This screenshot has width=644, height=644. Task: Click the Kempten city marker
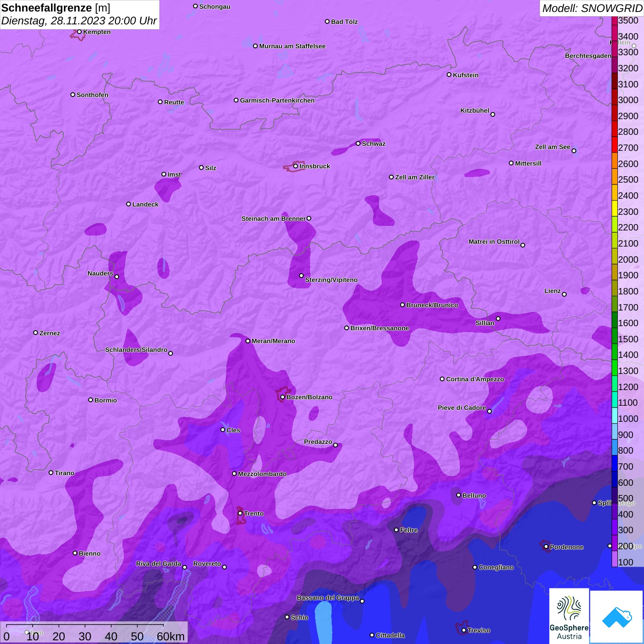(80, 32)
